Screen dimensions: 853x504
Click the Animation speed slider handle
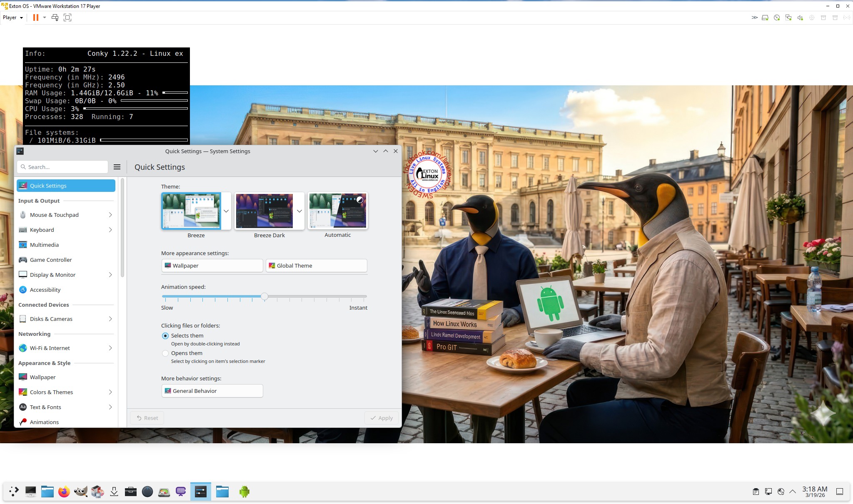(x=264, y=296)
